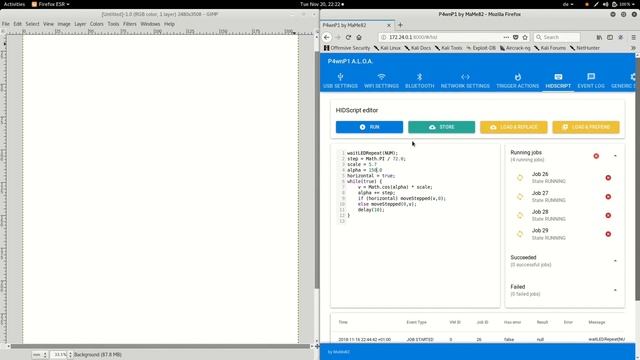Click the RUN button
The image size is (640, 360).
click(x=369, y=127)
